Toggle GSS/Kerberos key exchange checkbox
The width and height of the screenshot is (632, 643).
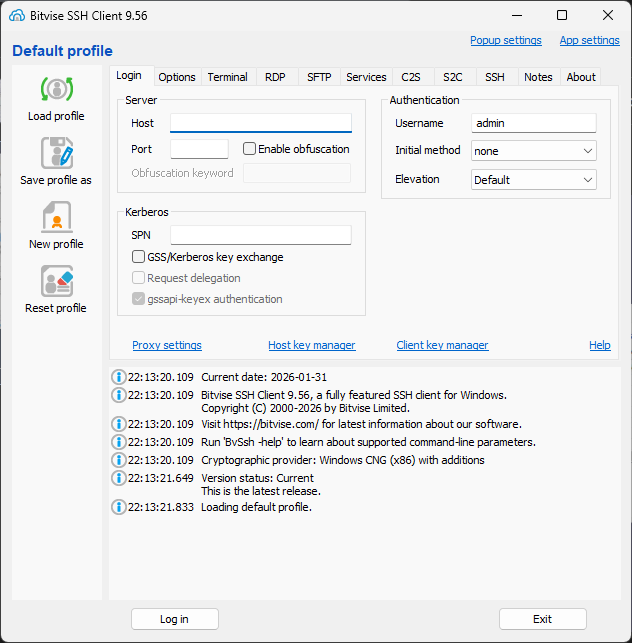point(138,257)
